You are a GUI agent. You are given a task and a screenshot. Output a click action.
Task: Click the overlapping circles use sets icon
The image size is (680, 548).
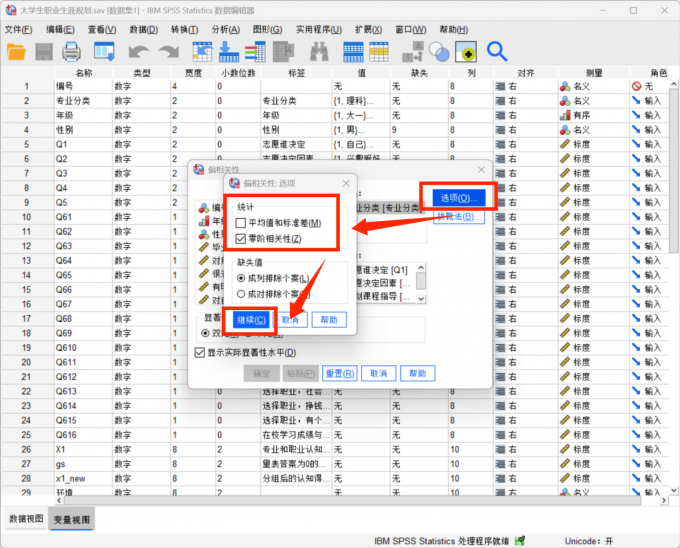[x=439, y=52]
